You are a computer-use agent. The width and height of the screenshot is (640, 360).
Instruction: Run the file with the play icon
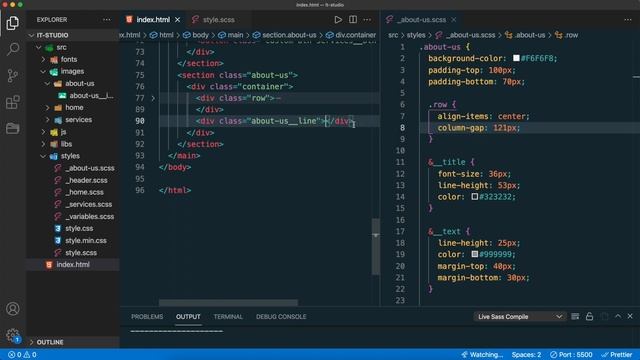click(338, 20)
